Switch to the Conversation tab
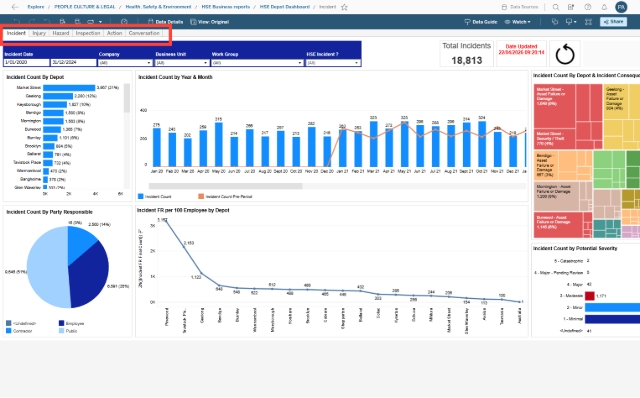The height and width of the screenshot is (398, 640). coord(144,33)
